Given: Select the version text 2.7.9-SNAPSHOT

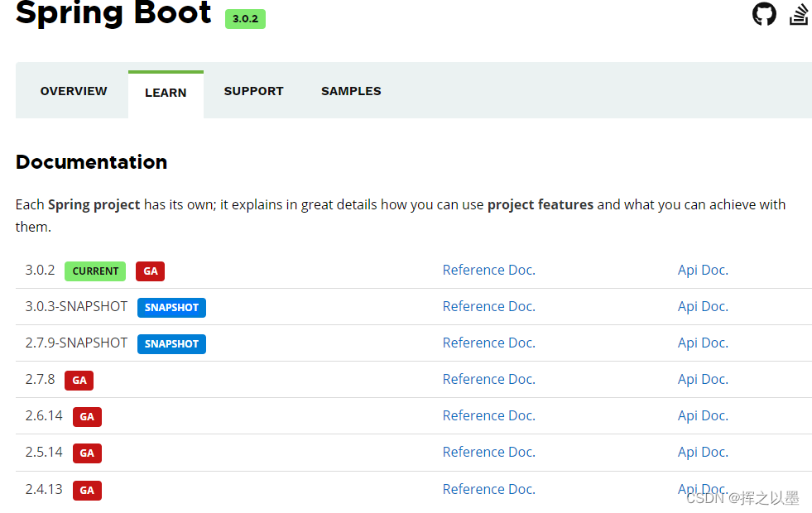Looking at the screenshot, I should [76, 343].
